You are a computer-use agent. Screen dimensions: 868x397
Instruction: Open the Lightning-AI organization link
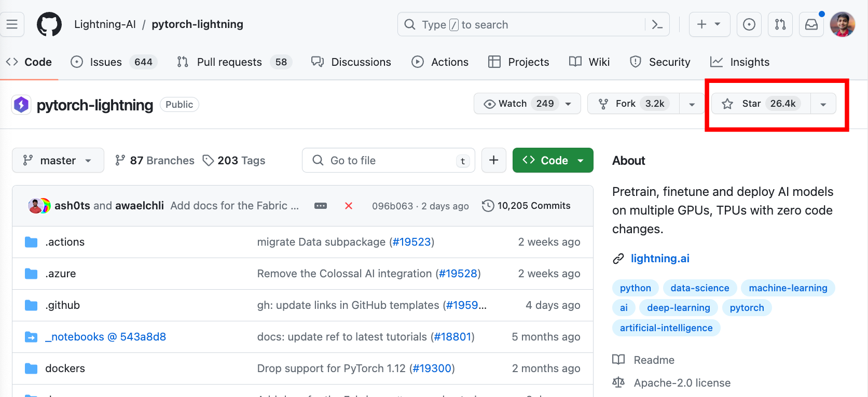click(105, 24)
